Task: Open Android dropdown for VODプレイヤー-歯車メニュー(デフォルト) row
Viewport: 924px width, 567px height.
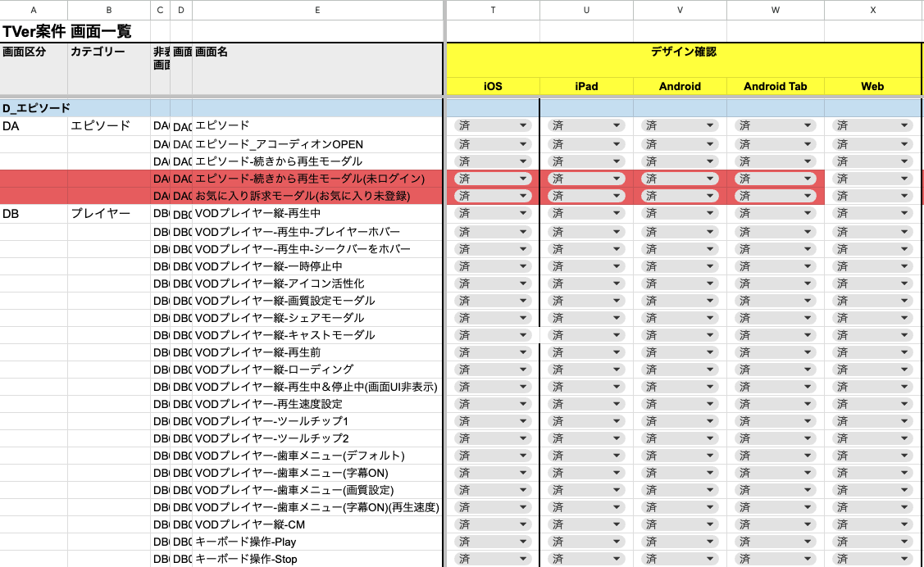Action: pos(680,456)
